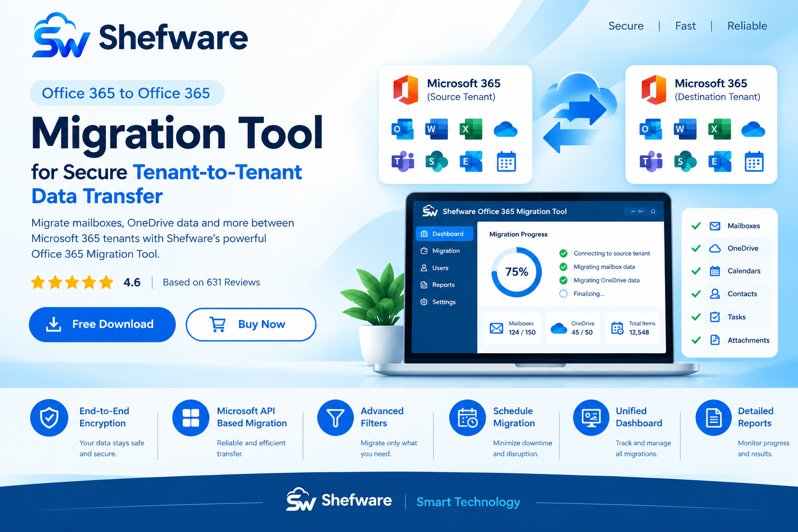Click the empty Finalizing status circle

[x=563, y=294]
